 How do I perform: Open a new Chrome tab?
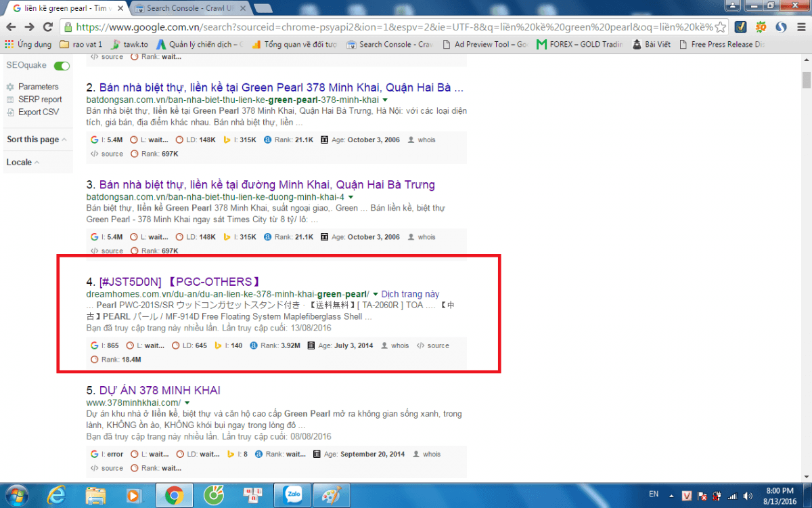[263, 8]
